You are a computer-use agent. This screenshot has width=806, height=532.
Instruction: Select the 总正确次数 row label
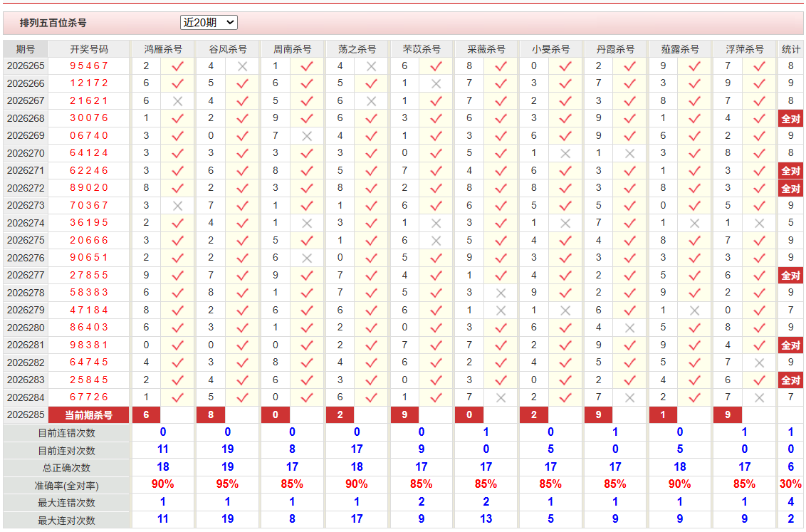66,468
